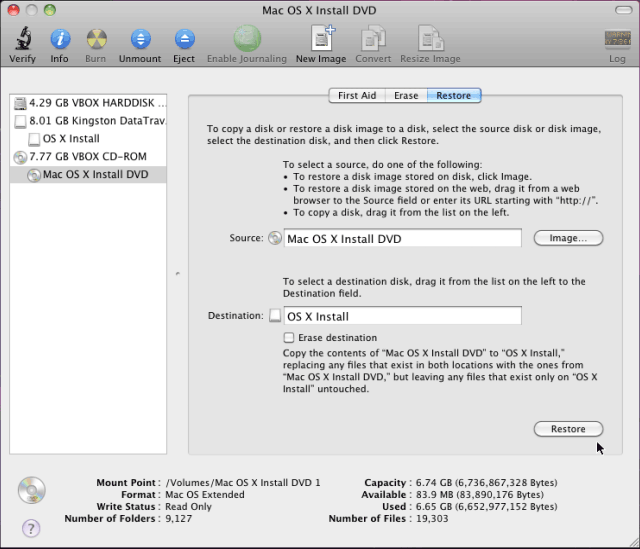Click the window resize grip corner
The image size is (640, 549).
[x=634, y=543]
